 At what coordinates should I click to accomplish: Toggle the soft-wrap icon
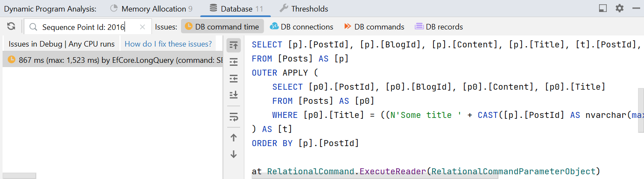[x=234, y=117]
